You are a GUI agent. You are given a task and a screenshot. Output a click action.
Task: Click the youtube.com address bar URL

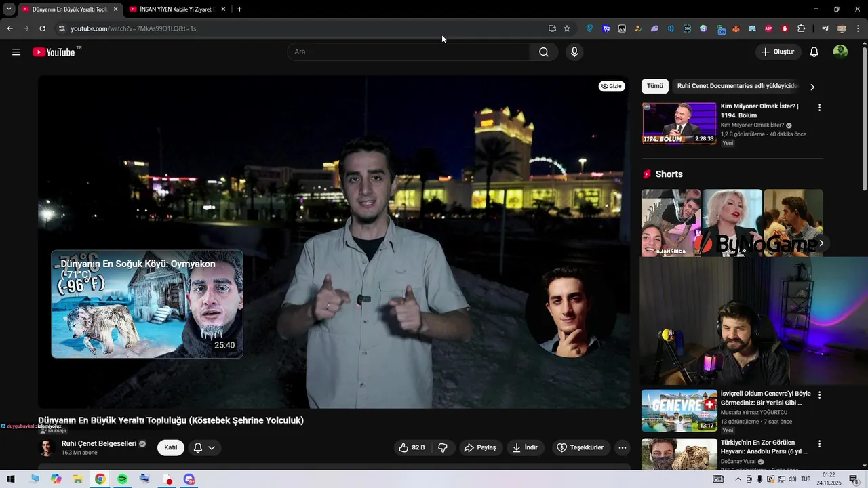pos(134,28)
